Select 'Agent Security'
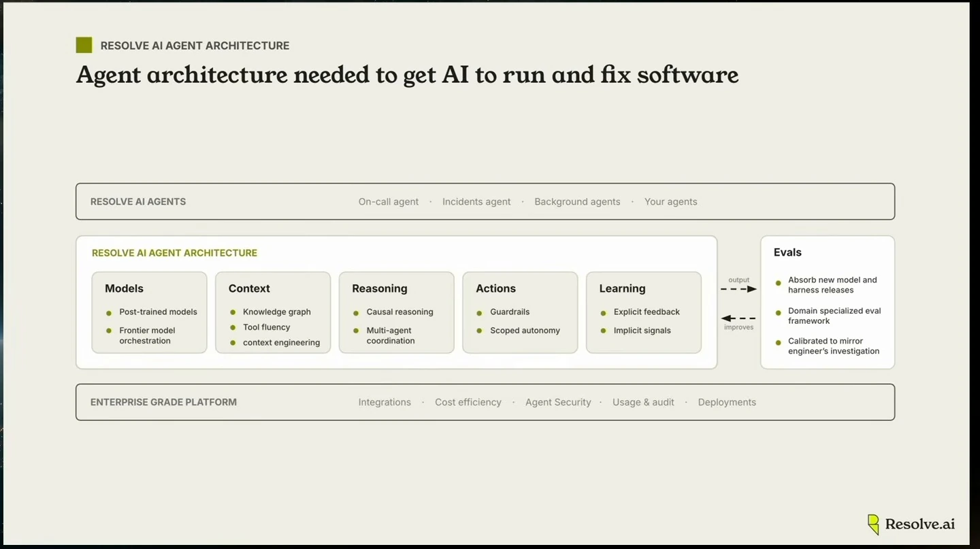Screen dimensions: 980x549 tap(558, 402)
